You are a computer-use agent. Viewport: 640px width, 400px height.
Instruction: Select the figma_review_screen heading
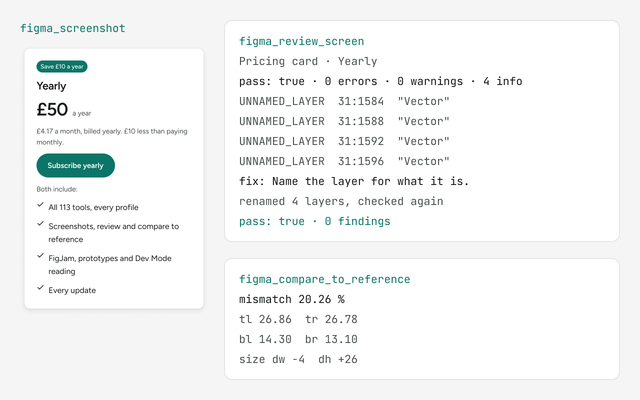coord(301,41)
